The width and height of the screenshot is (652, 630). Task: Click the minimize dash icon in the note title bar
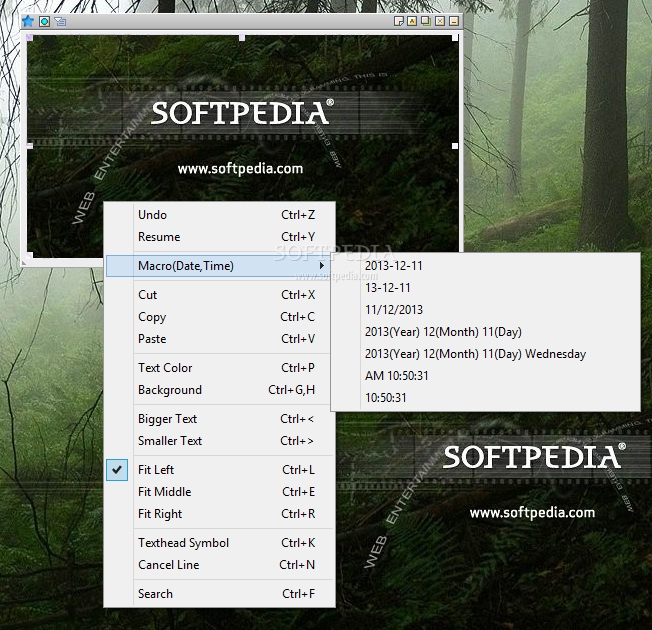pyautogui.click(x=454, y=21)
